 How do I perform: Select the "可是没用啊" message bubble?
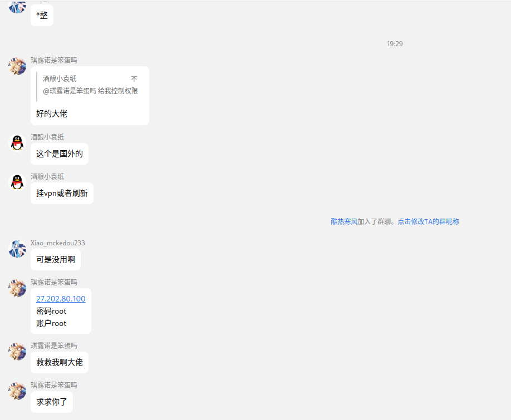point(56,260)
